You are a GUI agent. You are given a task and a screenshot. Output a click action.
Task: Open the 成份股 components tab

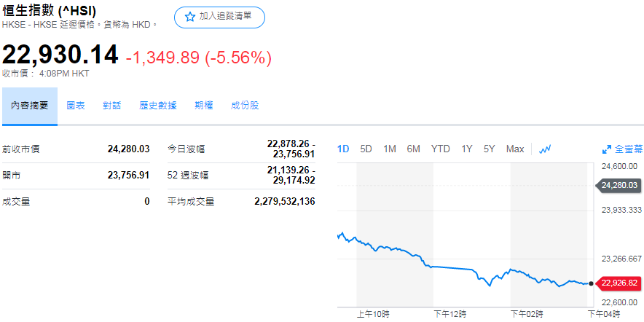pyautogui.click(x=245, y=106)
